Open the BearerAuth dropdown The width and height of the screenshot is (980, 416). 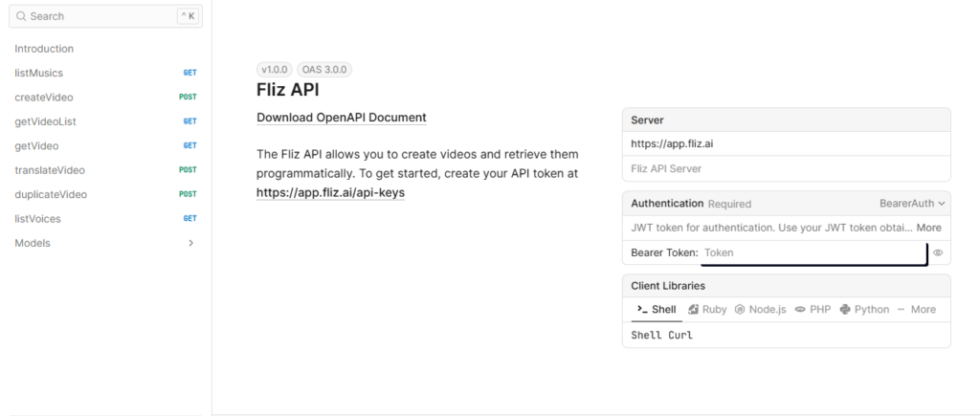coord(912,204)
